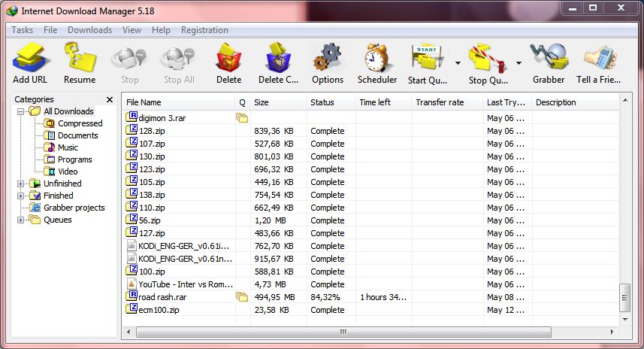The image size is (644, 349).
Task: Select the Programs category
Action: [x=74, y=159]
